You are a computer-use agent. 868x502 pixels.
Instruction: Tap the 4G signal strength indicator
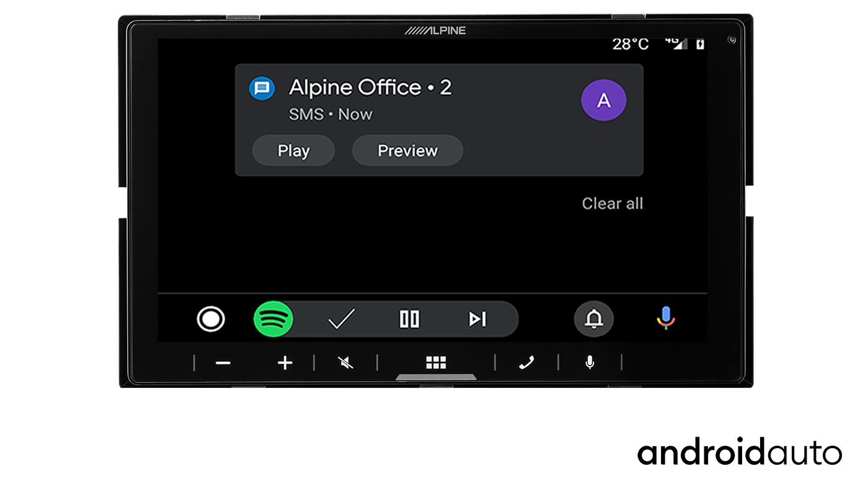coord(676,43)
